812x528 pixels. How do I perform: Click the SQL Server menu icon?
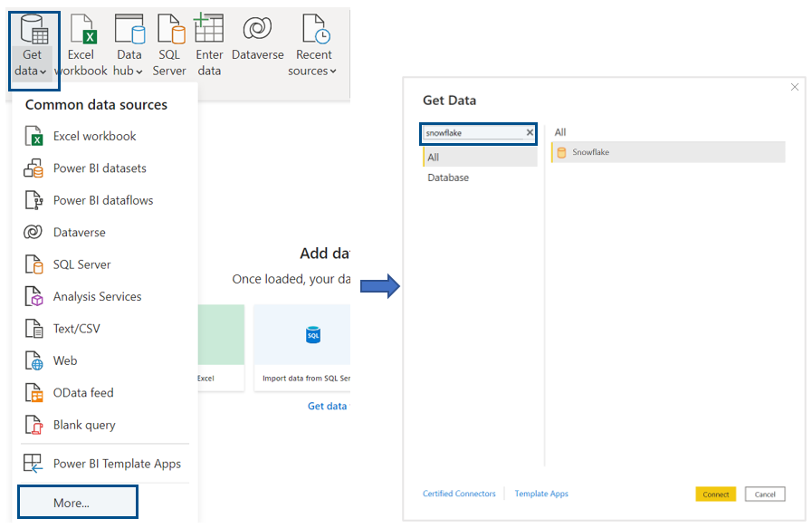click(x=33, y=264)
